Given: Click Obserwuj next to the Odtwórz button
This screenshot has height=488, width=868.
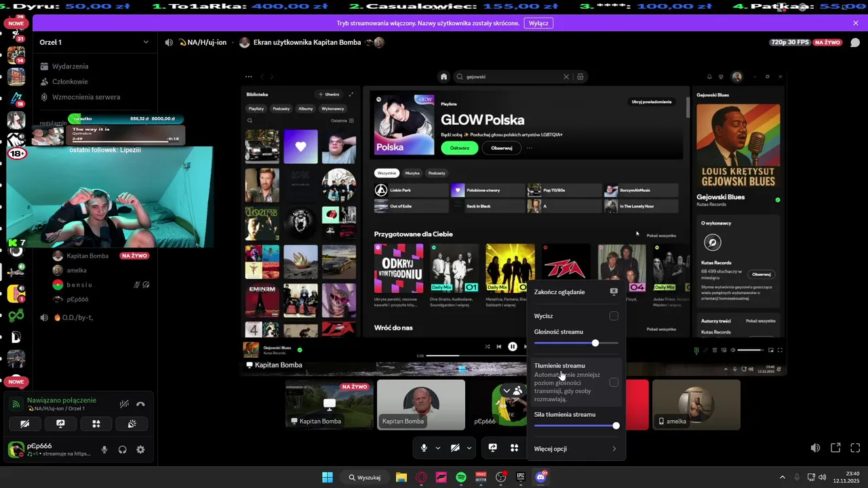Looking at the screenshot, I should click(x=502, y=148).
